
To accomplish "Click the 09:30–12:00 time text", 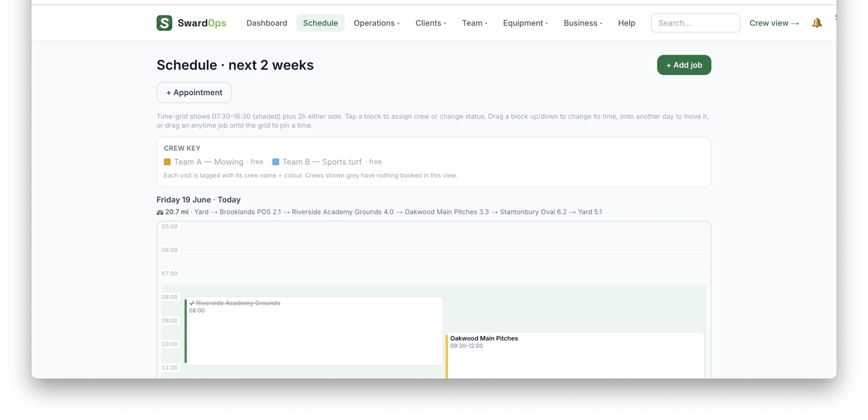I will click(466, 346).
